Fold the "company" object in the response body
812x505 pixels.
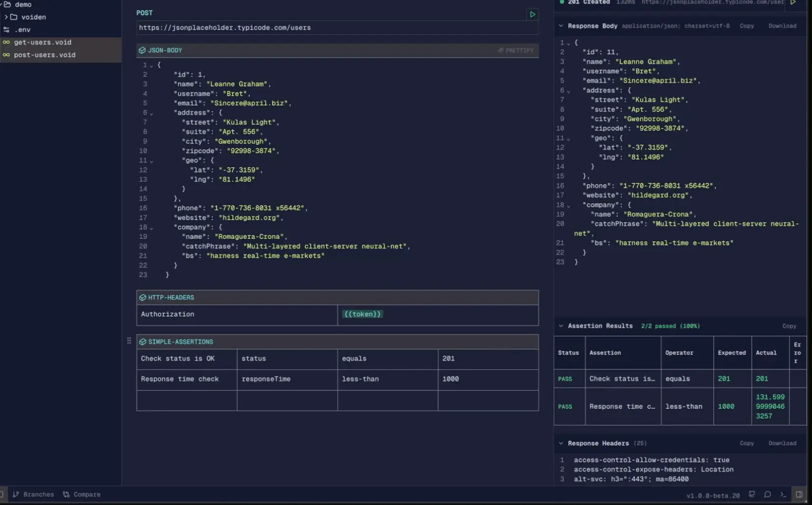(568, 206)
